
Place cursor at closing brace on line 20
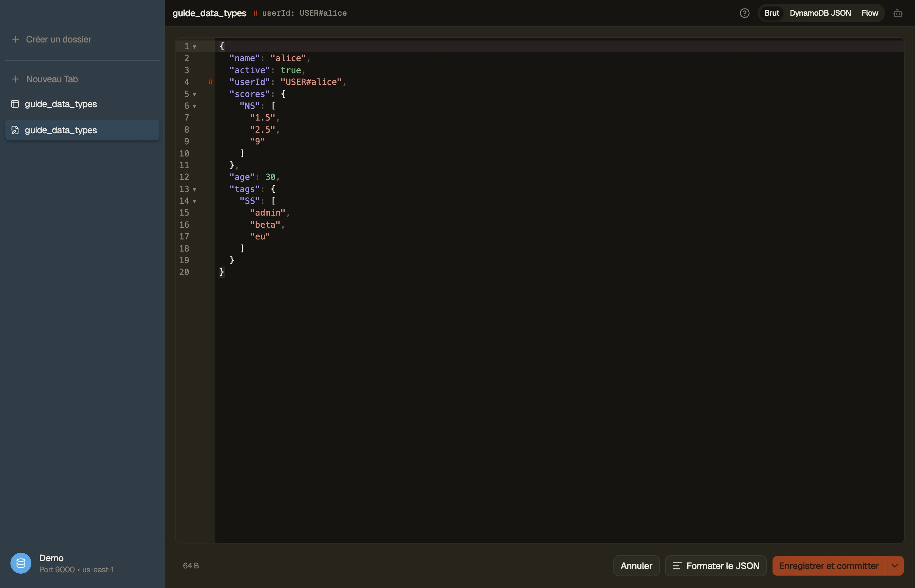pos(222,272)
